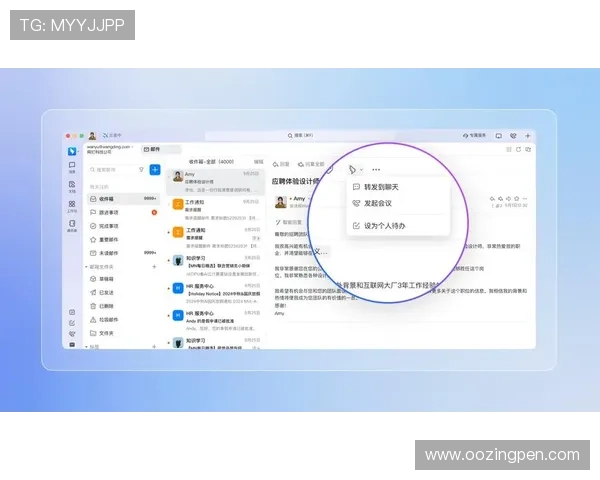Image resolution: width=600 pixels, height=480 pixels.
Task: Open the DingTalk actions dropdown arrow
Action: tap(361, 170)
